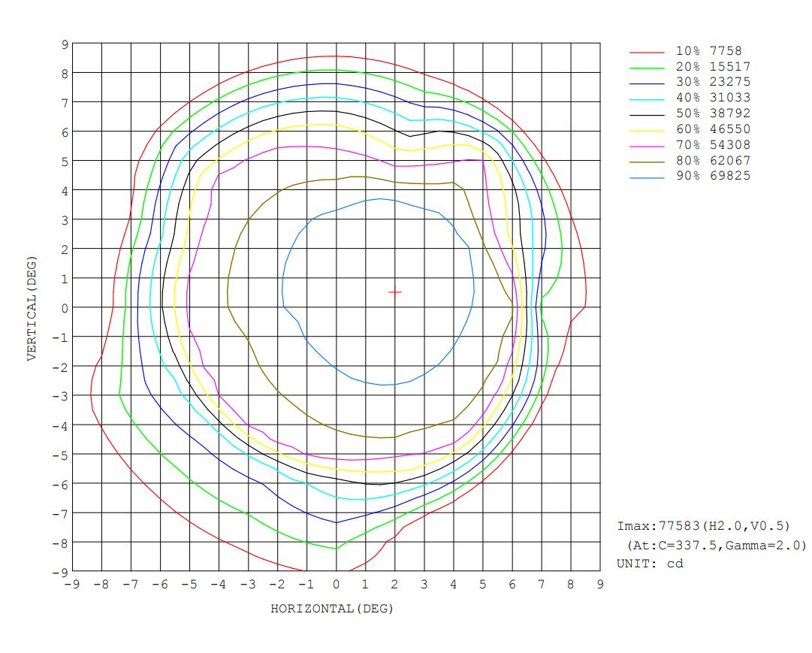The width and height of the screenshot is (812, 653).
Task: Click the olive 80% legend line
Action: point(646,162)
